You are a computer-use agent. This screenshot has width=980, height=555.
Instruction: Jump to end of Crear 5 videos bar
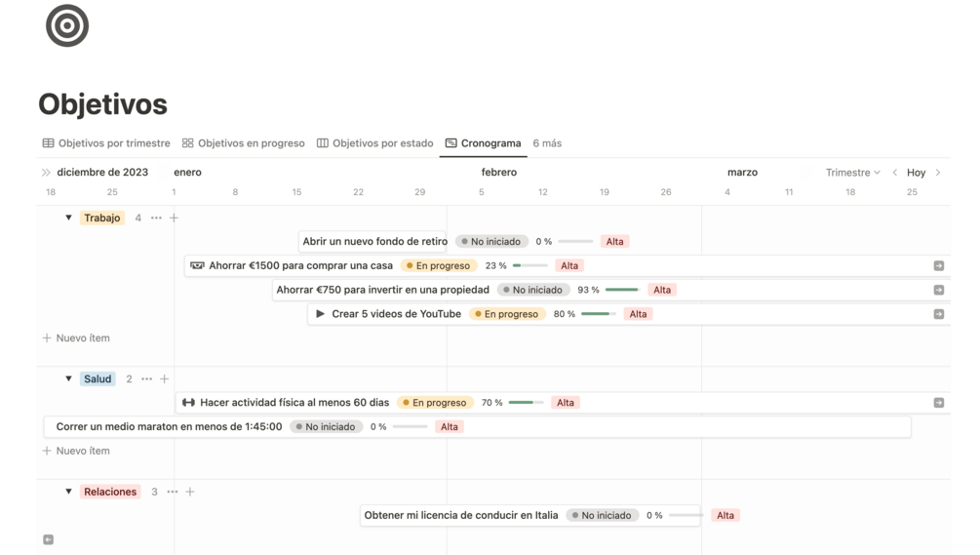939,314
